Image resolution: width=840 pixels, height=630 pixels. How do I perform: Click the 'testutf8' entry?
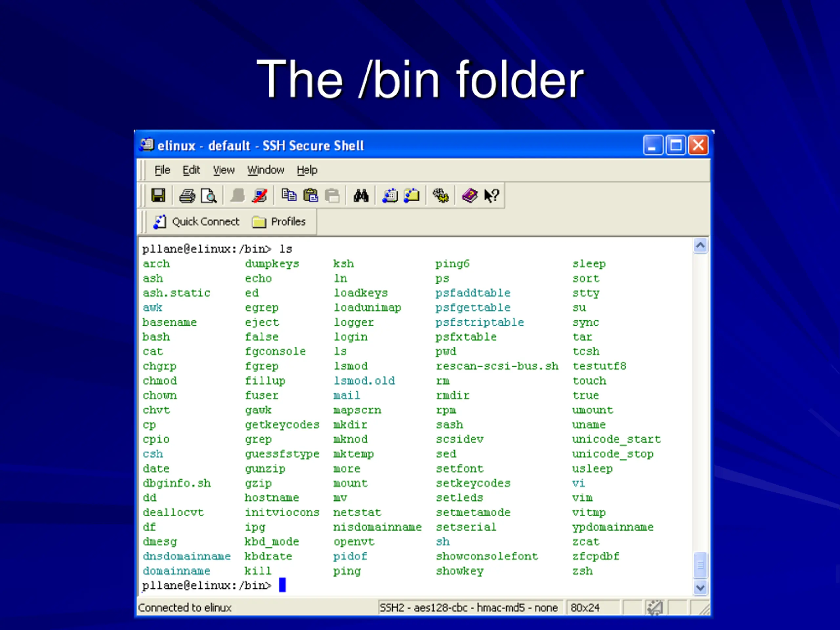[x=599, y=366]
